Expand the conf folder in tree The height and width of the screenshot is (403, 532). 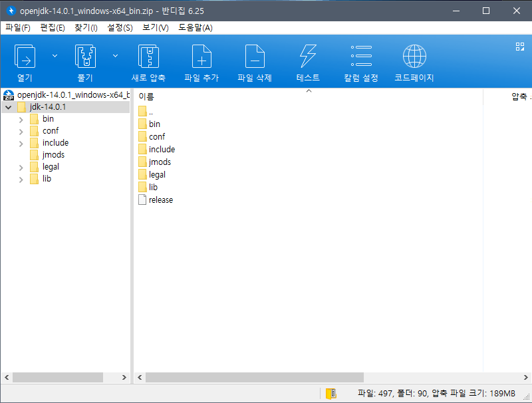point(21,132)
